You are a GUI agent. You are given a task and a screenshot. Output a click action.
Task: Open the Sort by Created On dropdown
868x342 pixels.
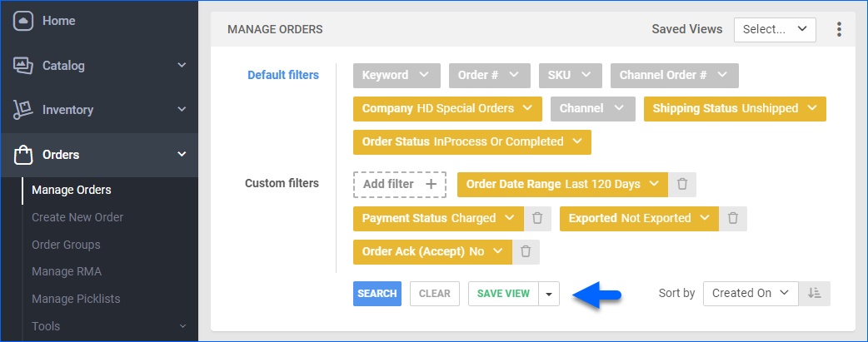[x=750, y=293]
